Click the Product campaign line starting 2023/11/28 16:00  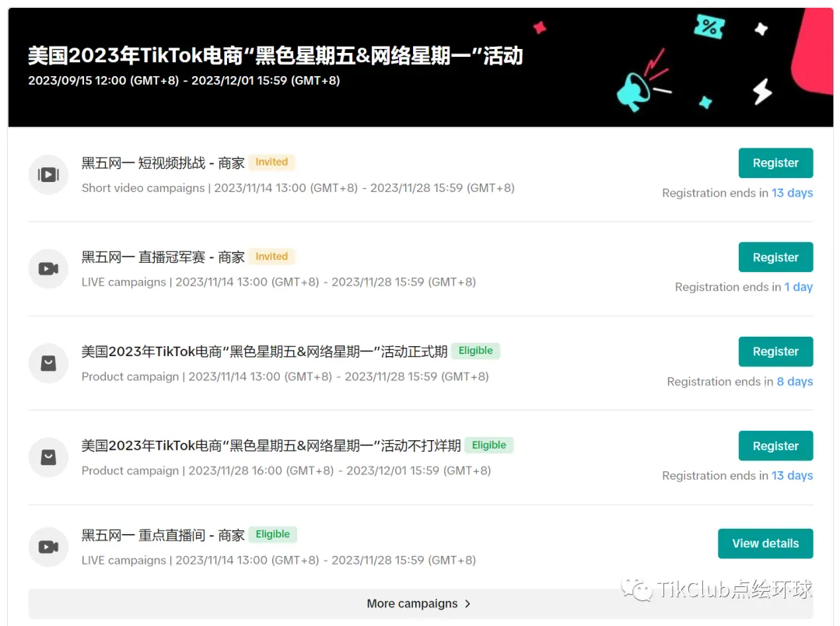point(286,470)
